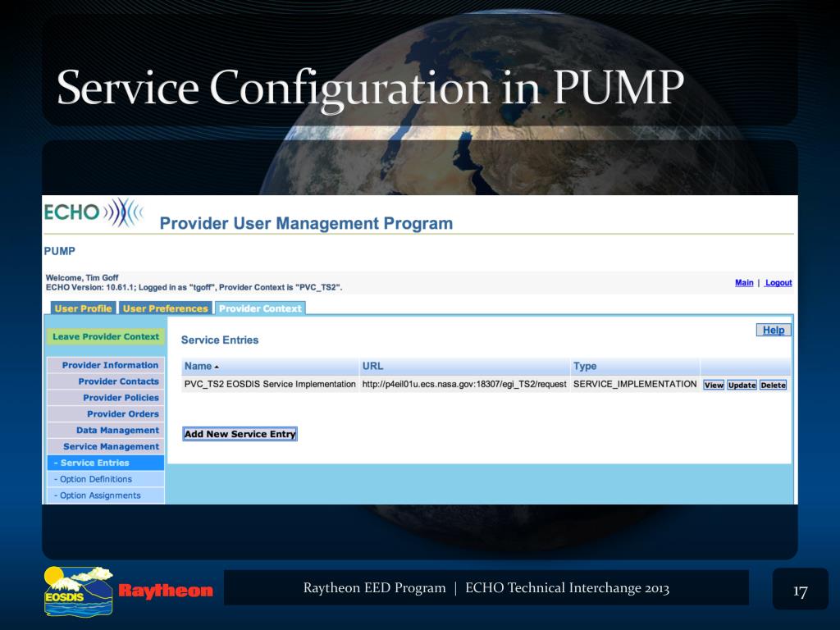Click the SERVICE_IMPLEMENTATION type cell

[x=635, y=384]
